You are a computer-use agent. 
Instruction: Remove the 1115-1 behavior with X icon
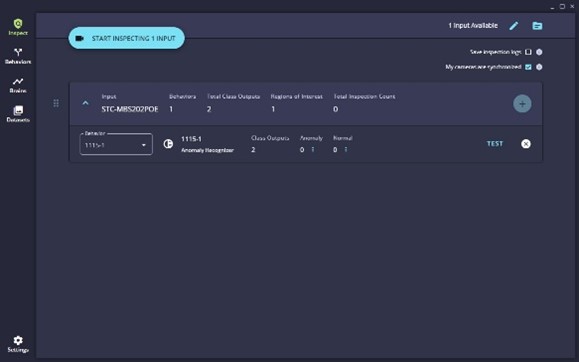click(x=526, y=144)
